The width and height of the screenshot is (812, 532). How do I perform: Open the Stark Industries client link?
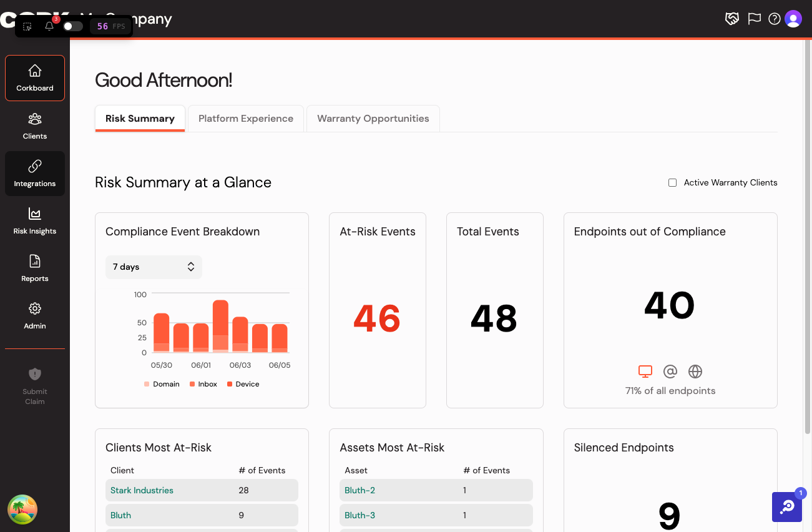[x=142, y=490]
